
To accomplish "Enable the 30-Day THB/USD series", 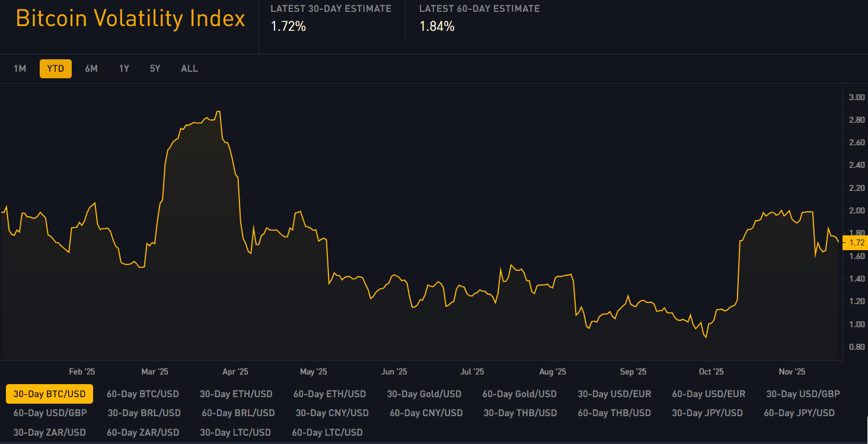I will (x=520, y=413).
